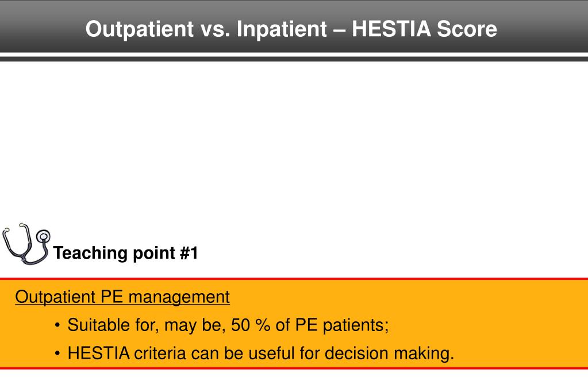The width and height of the screenshot is (588, 392).
Task: Click the #1 number after Teaching point
Action: tap(189, 253)
